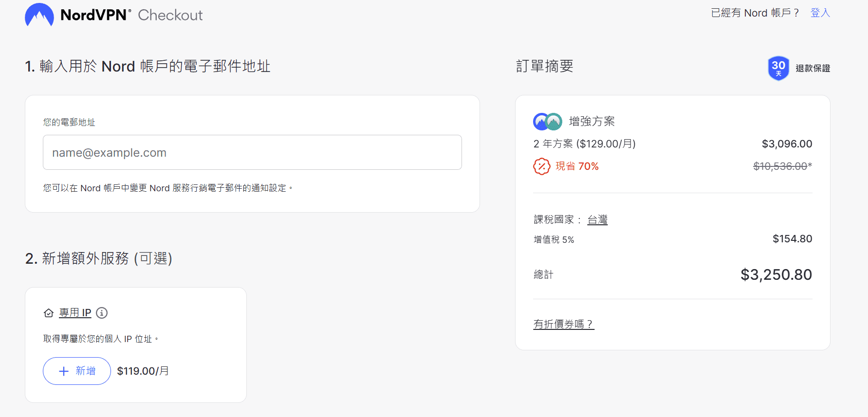This screenshot has height=417, width=868.
Task: Expand the 有折價券嗎？ coupon link
Action: click(563, 324)
